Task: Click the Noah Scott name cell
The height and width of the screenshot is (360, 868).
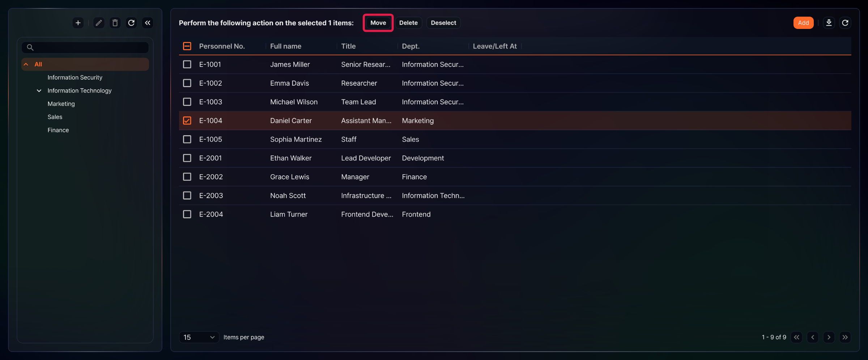Action: click(288, 196)
